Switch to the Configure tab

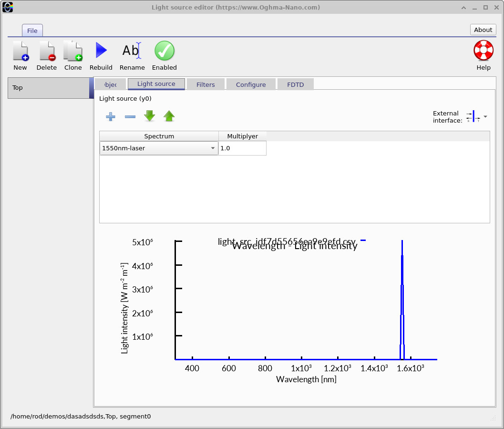click(251, 84)
